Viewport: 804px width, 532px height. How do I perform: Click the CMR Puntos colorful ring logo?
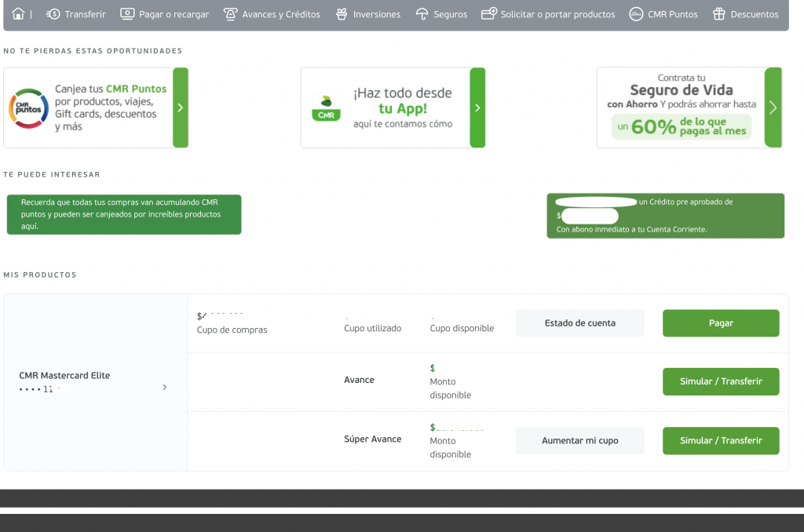(x=29, y=108)
